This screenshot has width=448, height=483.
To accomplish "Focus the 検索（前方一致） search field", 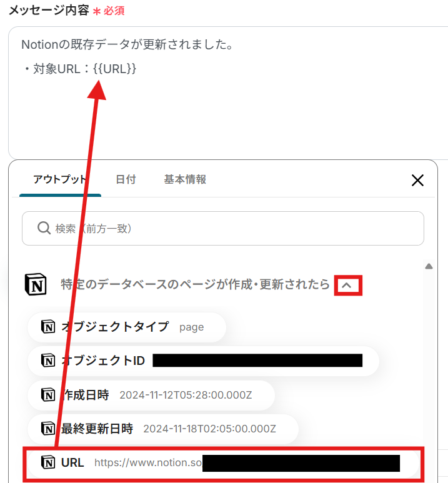I will tap(223, 228).
